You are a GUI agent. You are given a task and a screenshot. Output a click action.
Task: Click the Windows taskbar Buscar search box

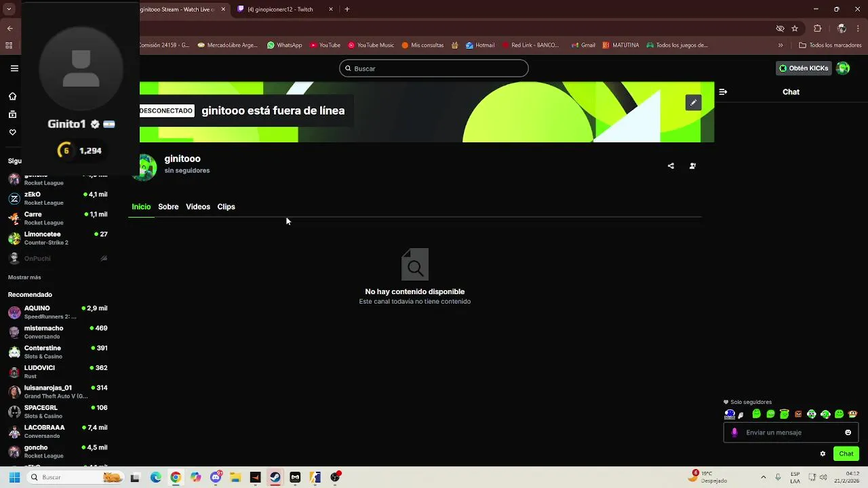(x=76, y=477)
